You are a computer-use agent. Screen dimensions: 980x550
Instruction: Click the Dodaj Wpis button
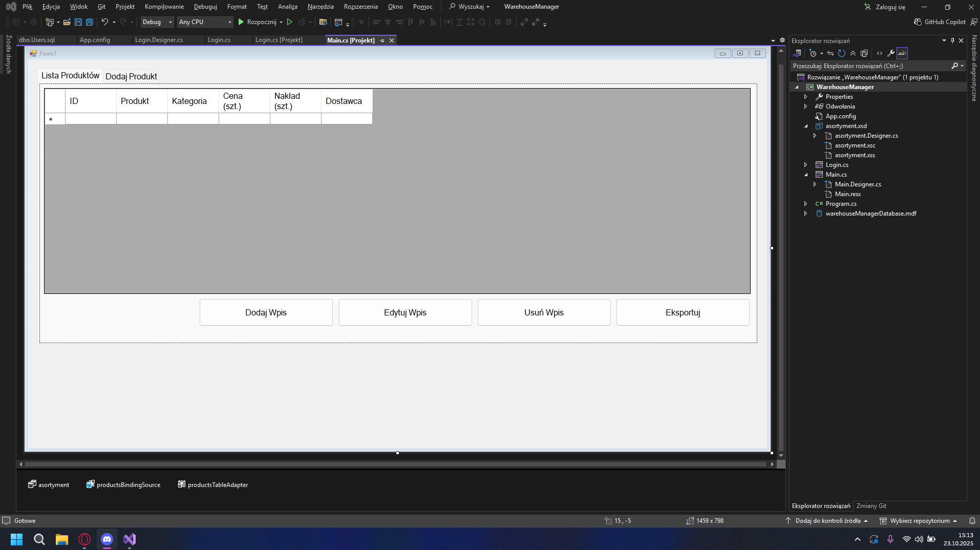point(266,312)
